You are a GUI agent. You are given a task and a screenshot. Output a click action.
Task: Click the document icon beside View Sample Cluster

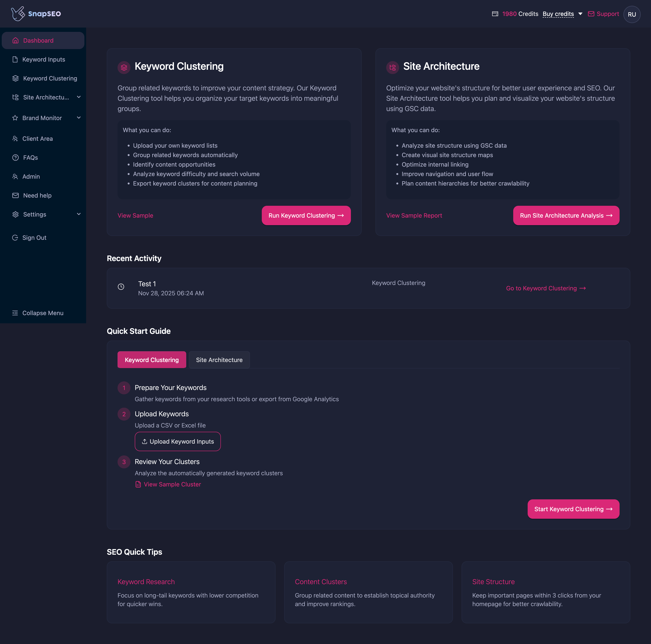tap(138, 484)
